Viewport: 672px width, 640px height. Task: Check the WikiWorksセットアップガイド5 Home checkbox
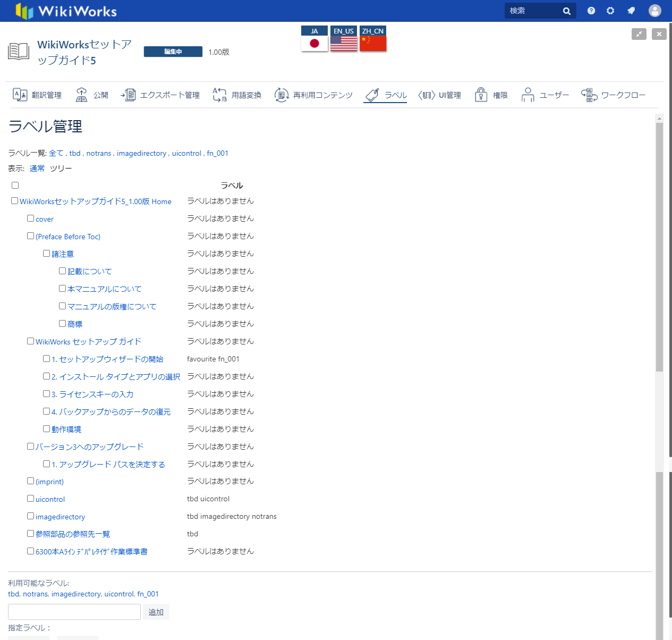pos(15,200)
